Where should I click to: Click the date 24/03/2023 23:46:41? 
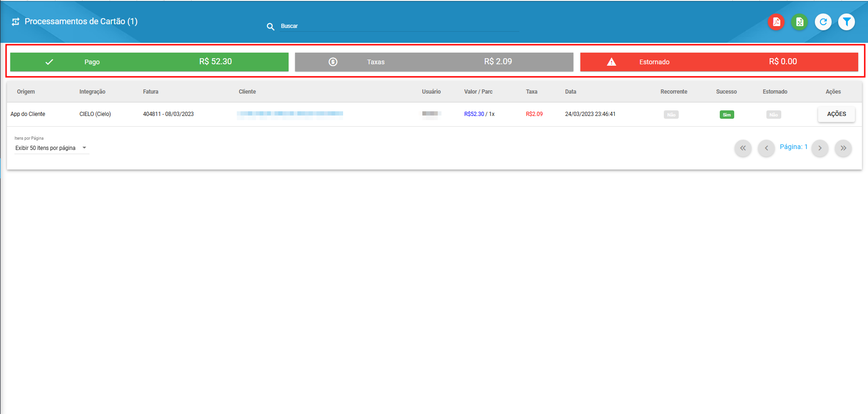click(x=590, y=114)
